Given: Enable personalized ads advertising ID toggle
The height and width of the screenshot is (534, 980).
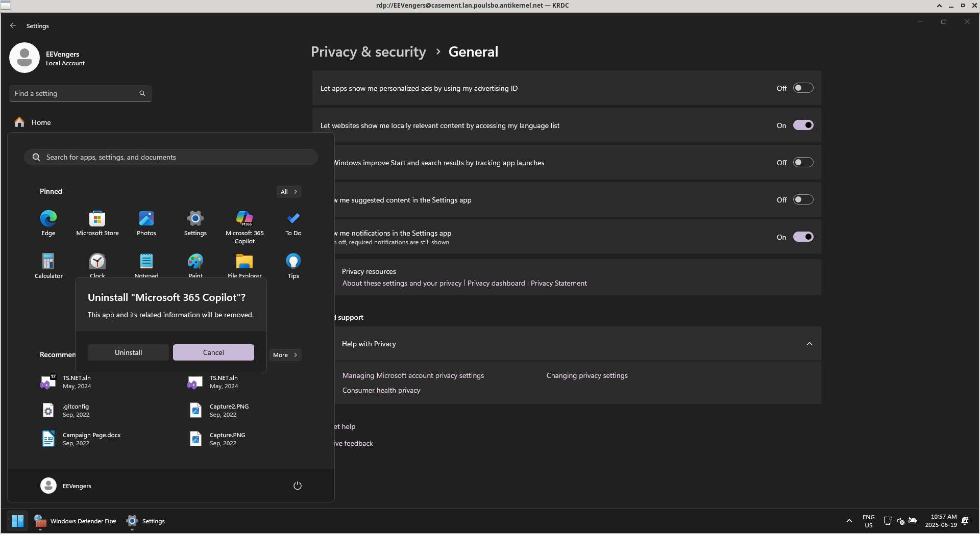Looking at the screenshot, I should (802, 88).
